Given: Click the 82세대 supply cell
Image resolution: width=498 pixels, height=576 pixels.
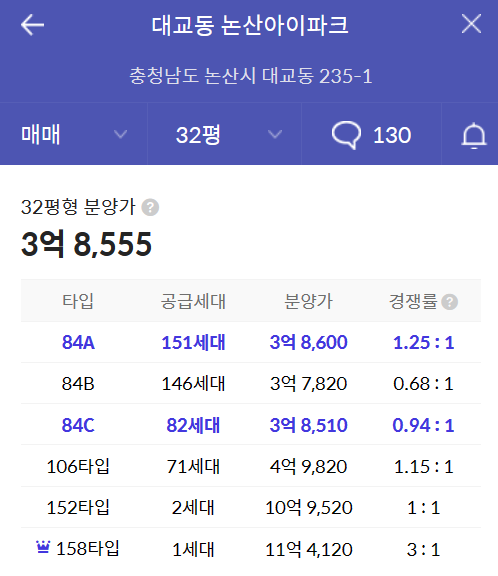Looking at the screenshot, I should (193, 425).
